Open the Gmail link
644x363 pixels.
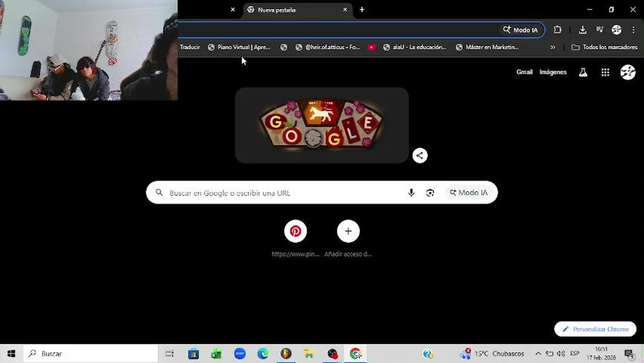pos(524,72)
